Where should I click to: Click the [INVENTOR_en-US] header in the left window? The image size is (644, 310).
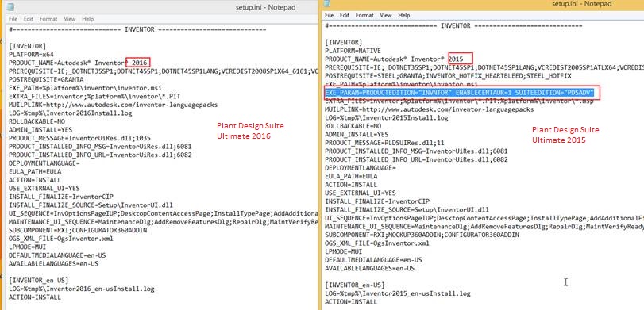click(x=39, y=281)
